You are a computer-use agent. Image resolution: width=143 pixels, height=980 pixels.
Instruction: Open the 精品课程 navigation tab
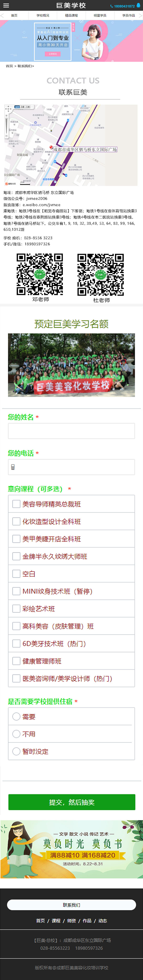pyautogui.click(x=71, y=16)
